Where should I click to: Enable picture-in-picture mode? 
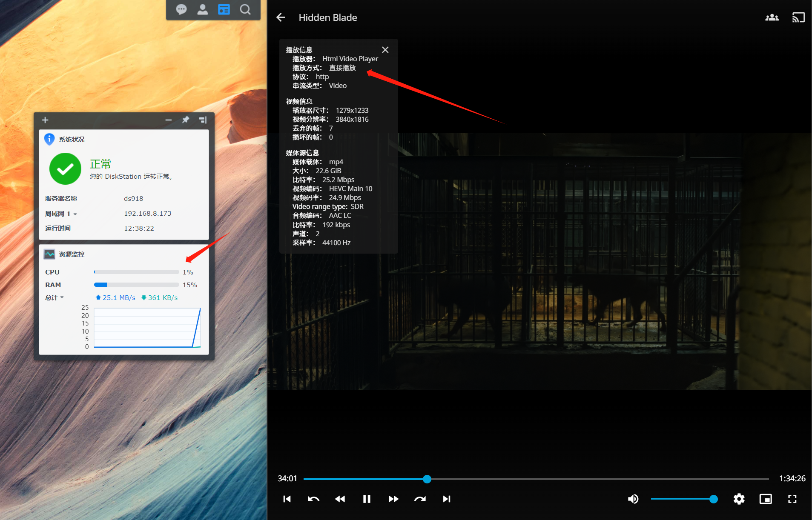pos(766,499)
